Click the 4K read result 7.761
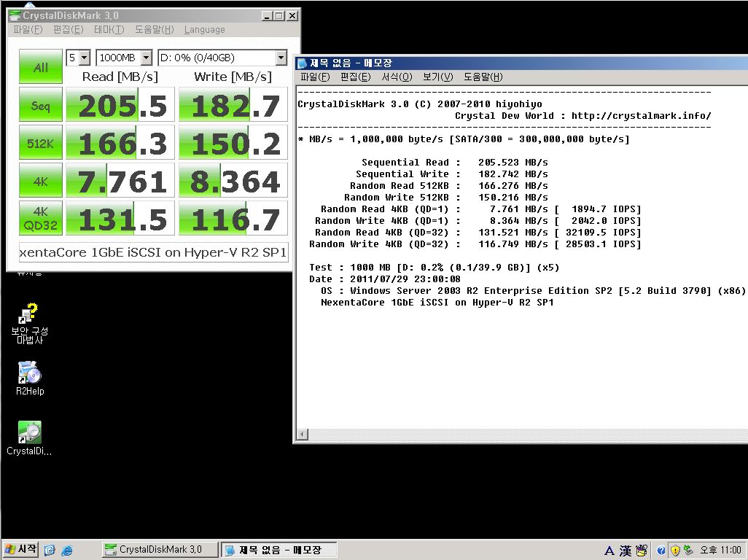The height and width of the screenshot is (560, 748). 120,180
